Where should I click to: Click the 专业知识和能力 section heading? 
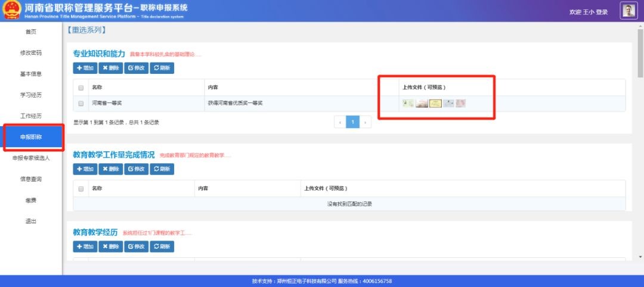99,54
